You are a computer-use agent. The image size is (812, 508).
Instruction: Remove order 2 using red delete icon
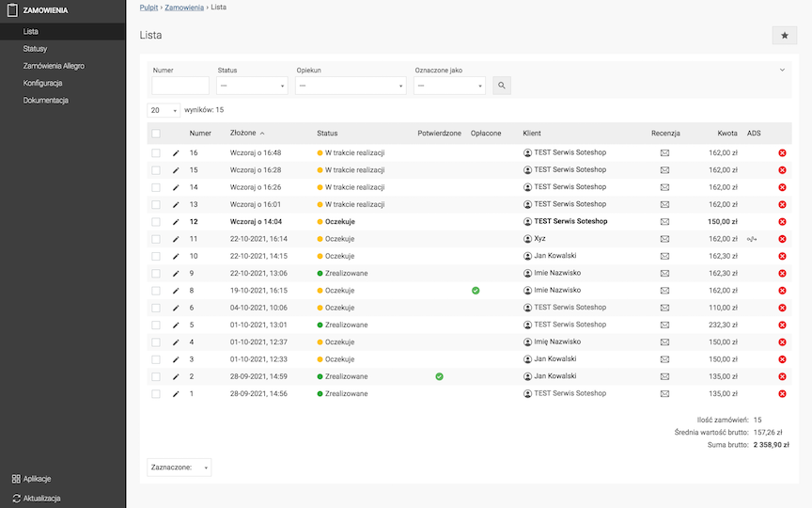click(x=782, y=376)
